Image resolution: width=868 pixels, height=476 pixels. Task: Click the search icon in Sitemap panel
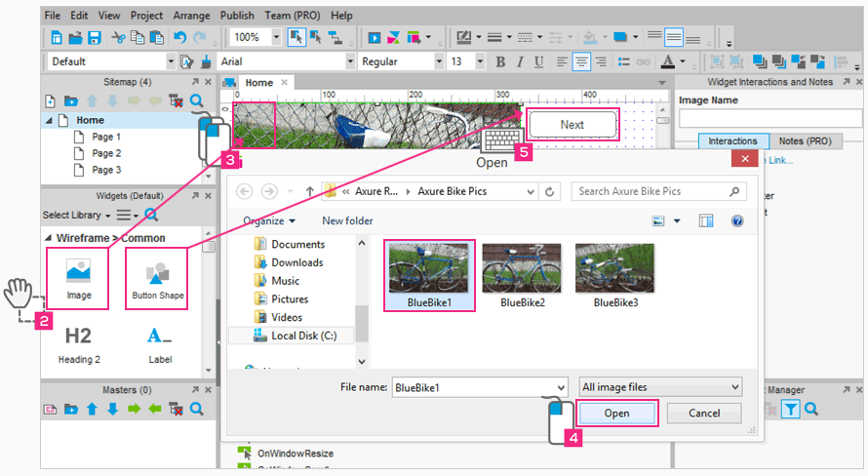(x=197, y=100)
